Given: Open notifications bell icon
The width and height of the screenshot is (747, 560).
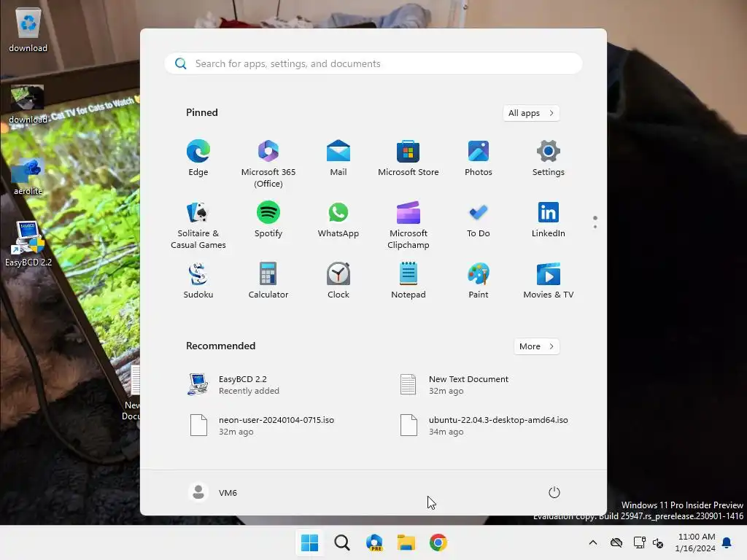Looking at the screenshot, I should click(x=727, y=542).
